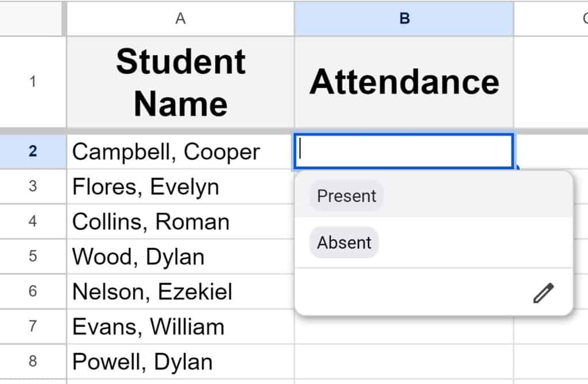Select row 1 header
The height and width of the screenshot is (384, 588).
33,82
